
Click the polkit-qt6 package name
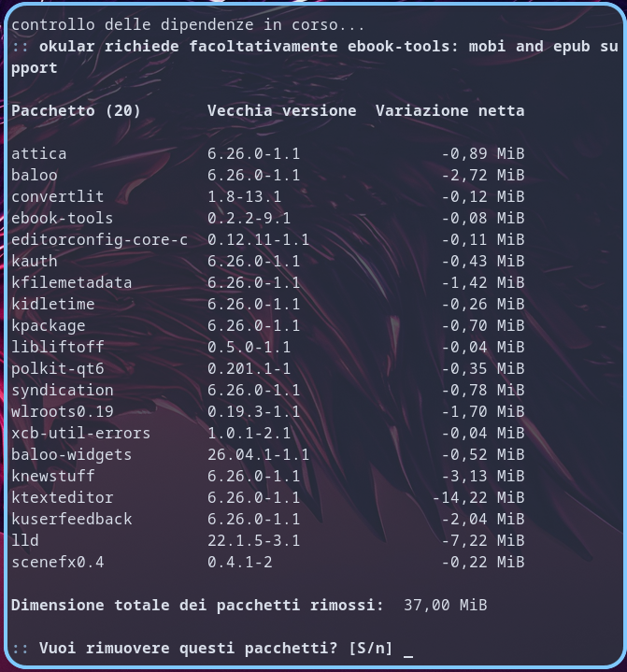(x=57, y=369)
